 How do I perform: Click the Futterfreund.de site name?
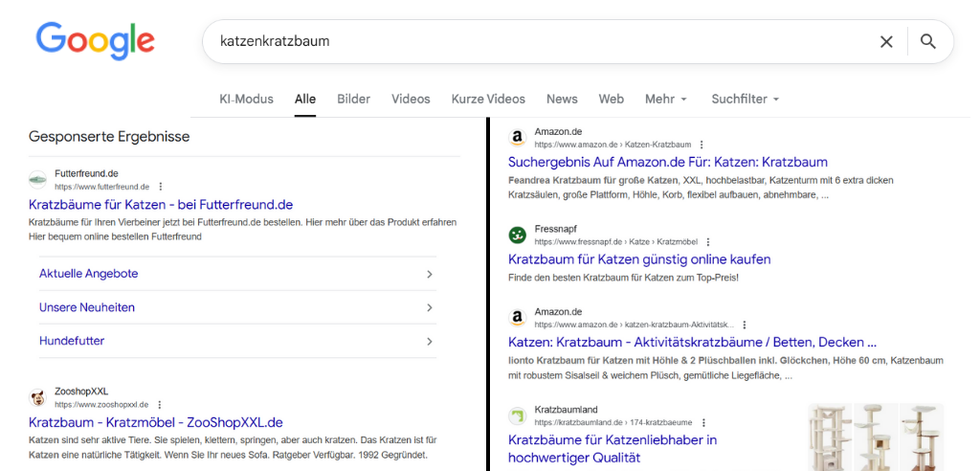coord(86,173)
